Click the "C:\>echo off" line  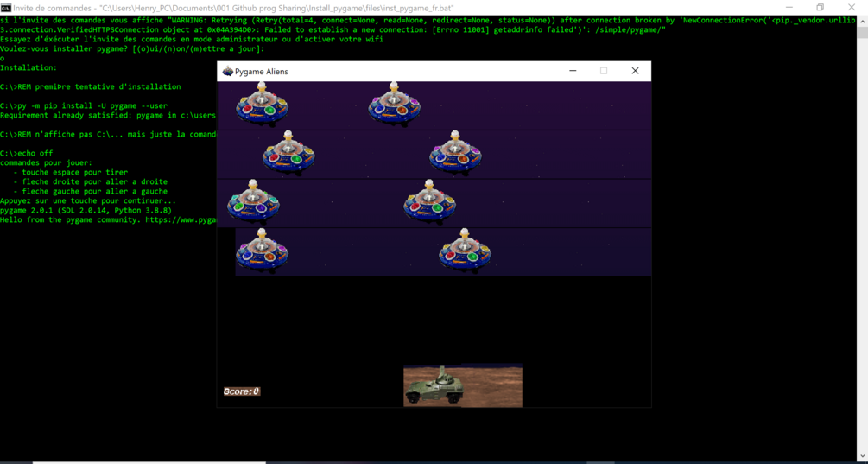pos(27,154)
